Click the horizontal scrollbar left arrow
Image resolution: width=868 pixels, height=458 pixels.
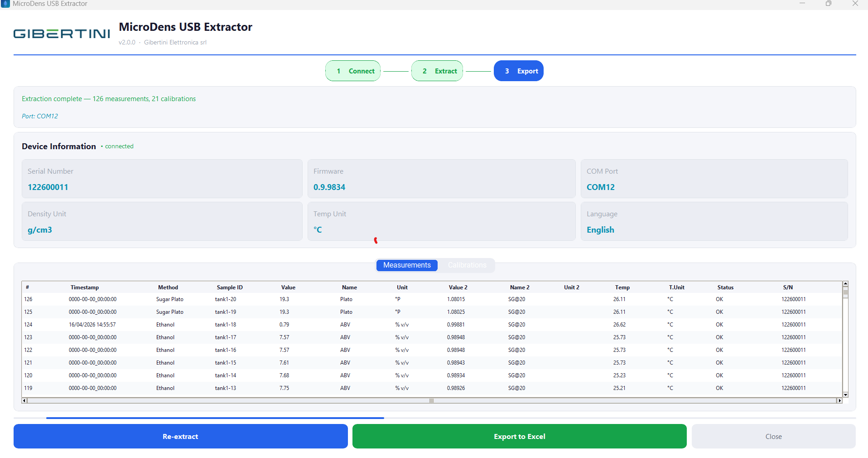click(24, 400)
